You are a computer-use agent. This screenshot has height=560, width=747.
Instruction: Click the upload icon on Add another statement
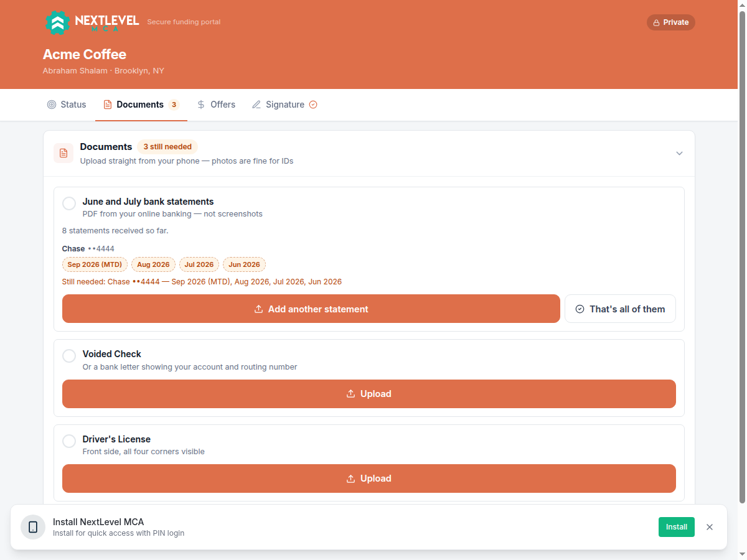tap(258, 309)
